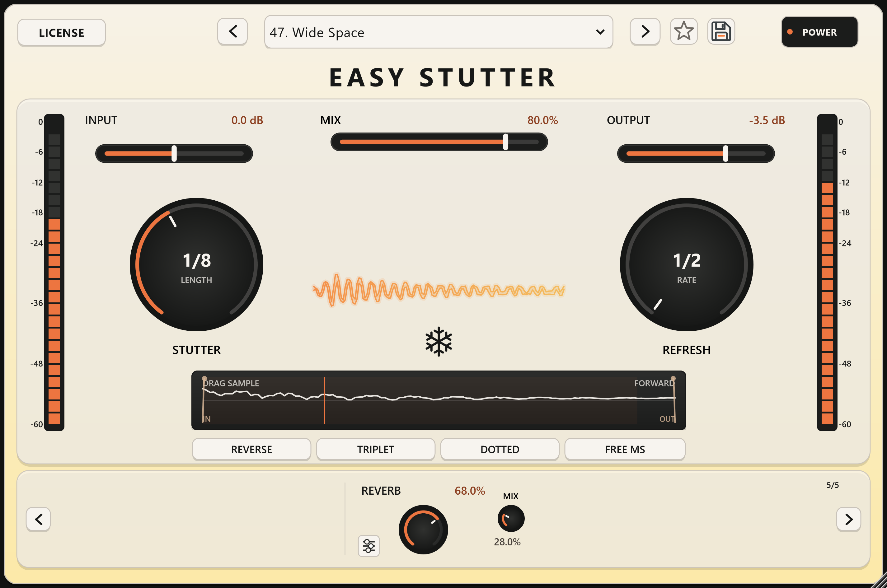887x588 pixels.
Task: Click the orange waveform display
Action: [x=439, y=290]
